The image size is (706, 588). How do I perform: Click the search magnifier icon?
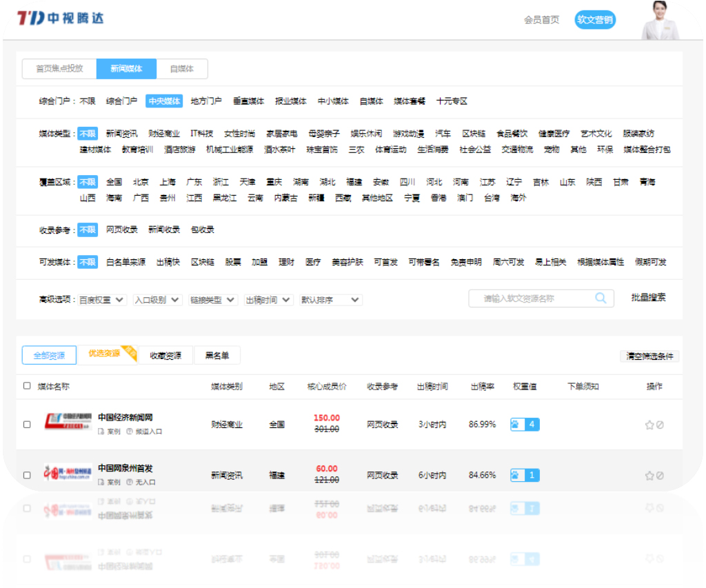(x=601, y=298)
